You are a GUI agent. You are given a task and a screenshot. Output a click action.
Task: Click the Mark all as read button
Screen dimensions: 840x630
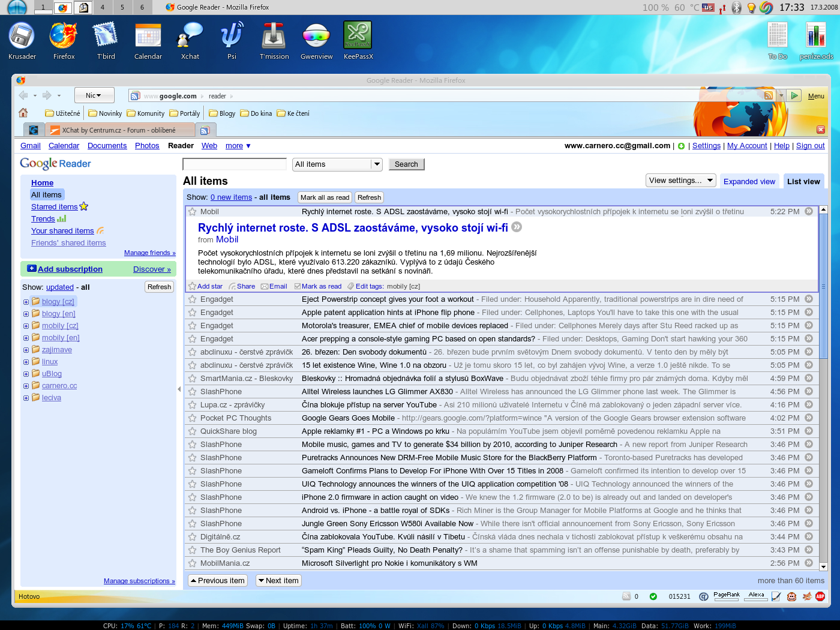pyautogui.click(x=325, y=197)
